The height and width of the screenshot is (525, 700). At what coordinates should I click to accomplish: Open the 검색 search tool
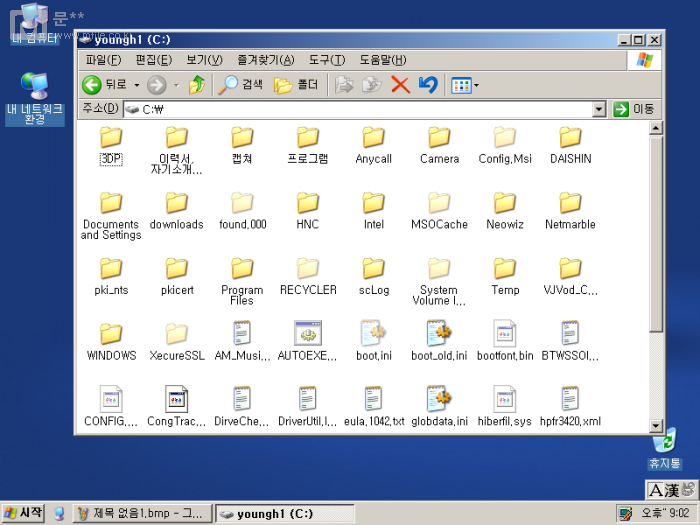pyautogui.click(x=240, y=84)
